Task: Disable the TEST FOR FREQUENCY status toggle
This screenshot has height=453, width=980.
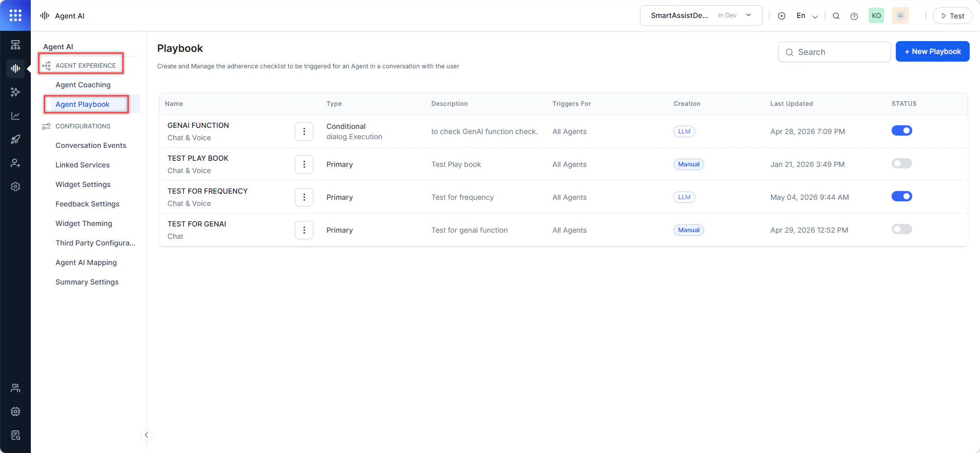Action: click(902, 196)
